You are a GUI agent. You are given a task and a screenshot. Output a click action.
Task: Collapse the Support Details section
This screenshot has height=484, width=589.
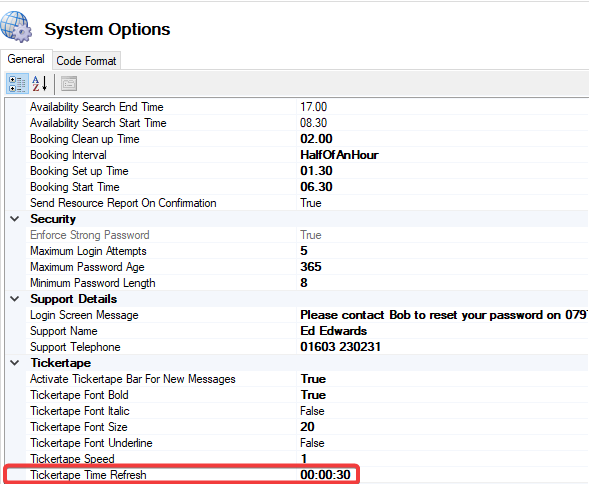15,299
